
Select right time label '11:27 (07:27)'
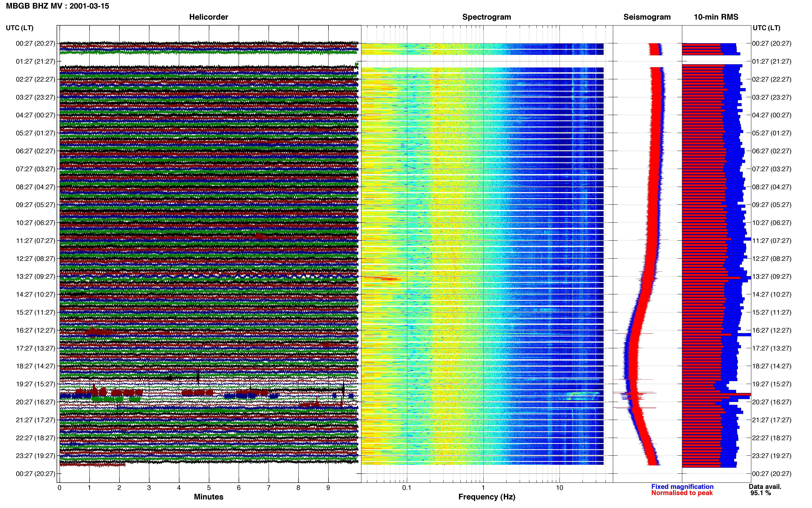(x=771, y=241)
